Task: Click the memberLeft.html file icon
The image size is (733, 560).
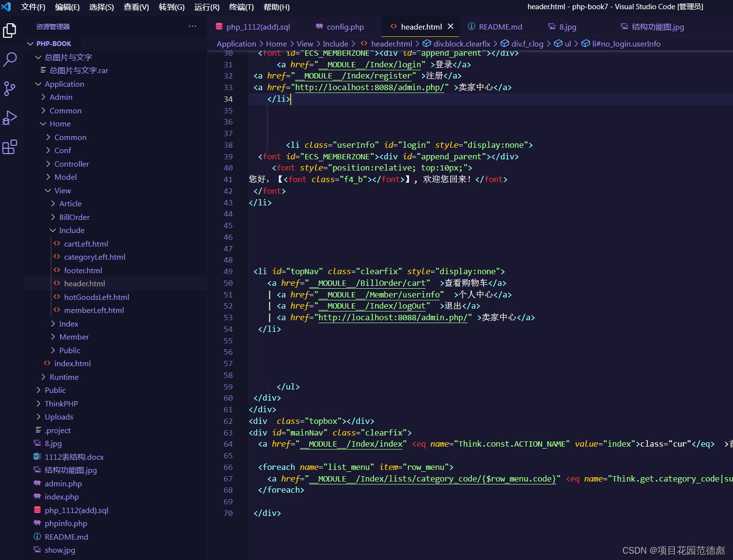Action: click(x=57, y=310)
